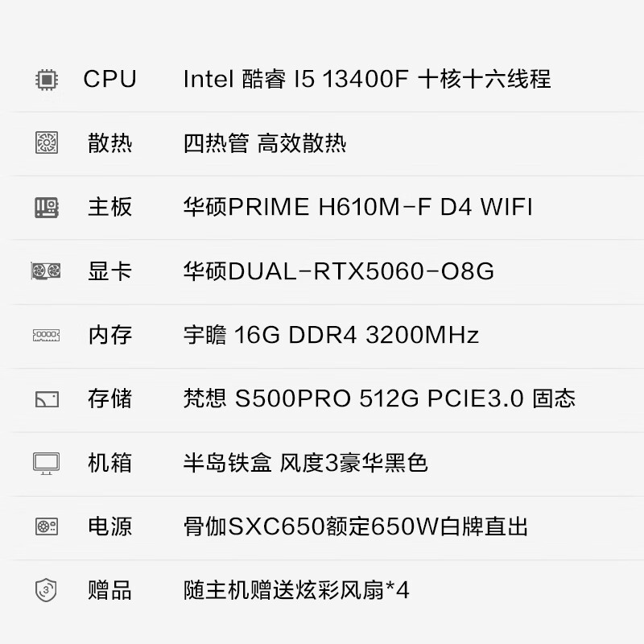Click the 随主机赠送炫彩风扇*4 gift entry
The width and height of the screenshot is (644, 644).
pos(296,590)
